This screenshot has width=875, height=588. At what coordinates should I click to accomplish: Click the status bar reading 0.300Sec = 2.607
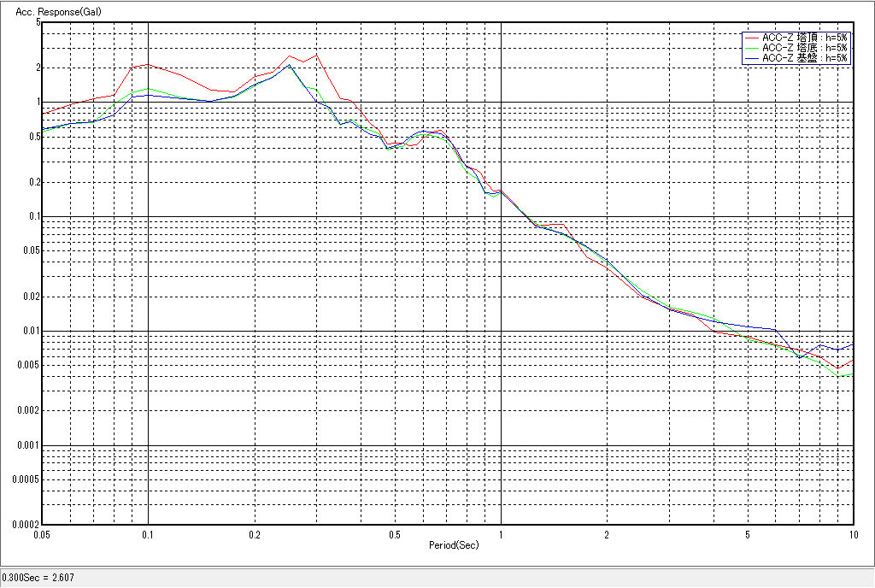click(x=38, y=578)
